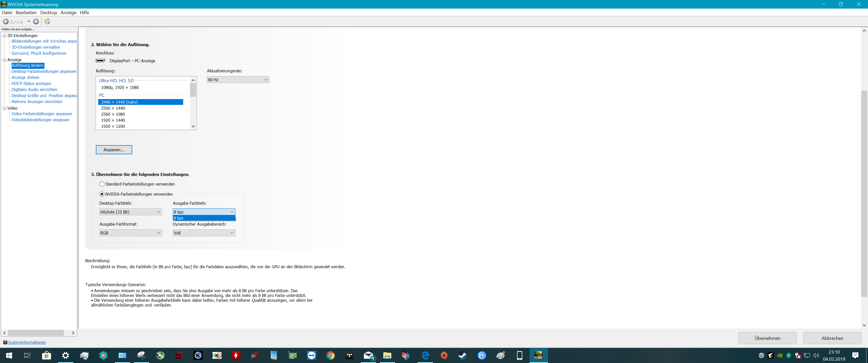Open the Hilfe menu
The image size is (868, 363).
click(x=84, y=12)
